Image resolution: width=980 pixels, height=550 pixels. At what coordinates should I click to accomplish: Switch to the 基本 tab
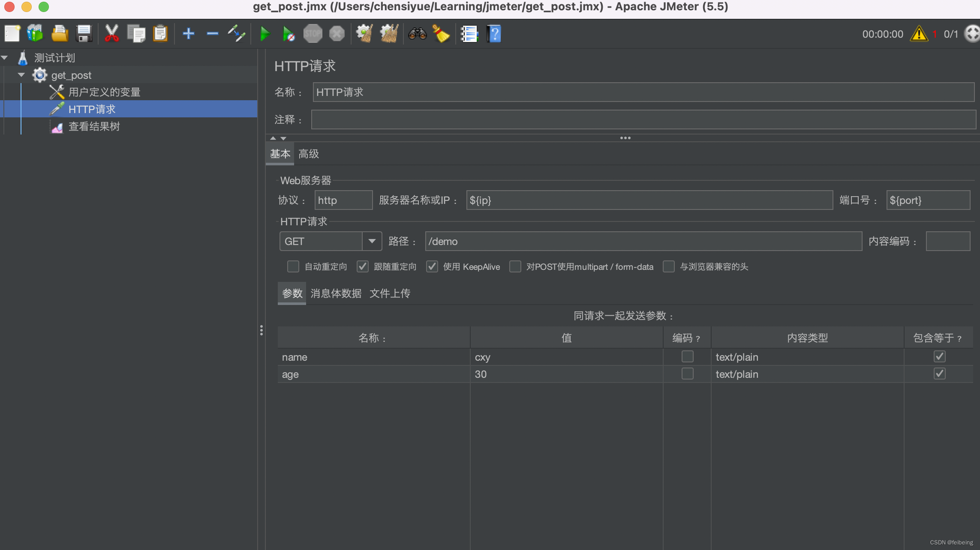[280, 154]
